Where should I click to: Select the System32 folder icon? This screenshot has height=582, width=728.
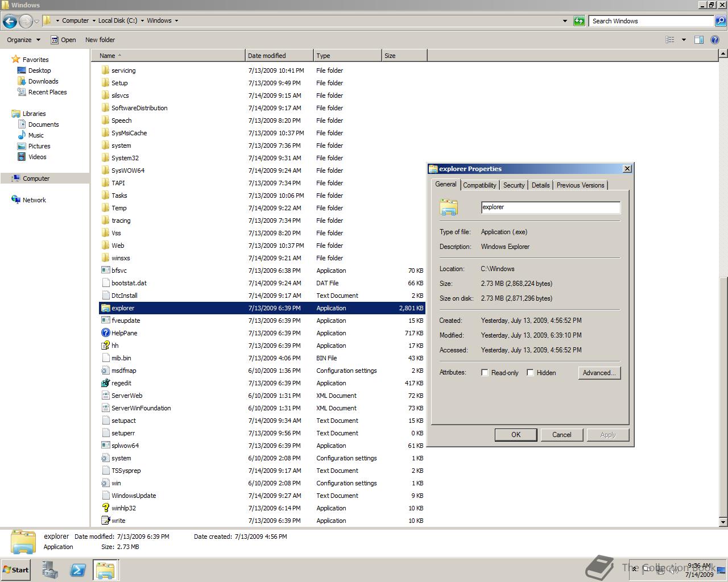tap(105, 158)
